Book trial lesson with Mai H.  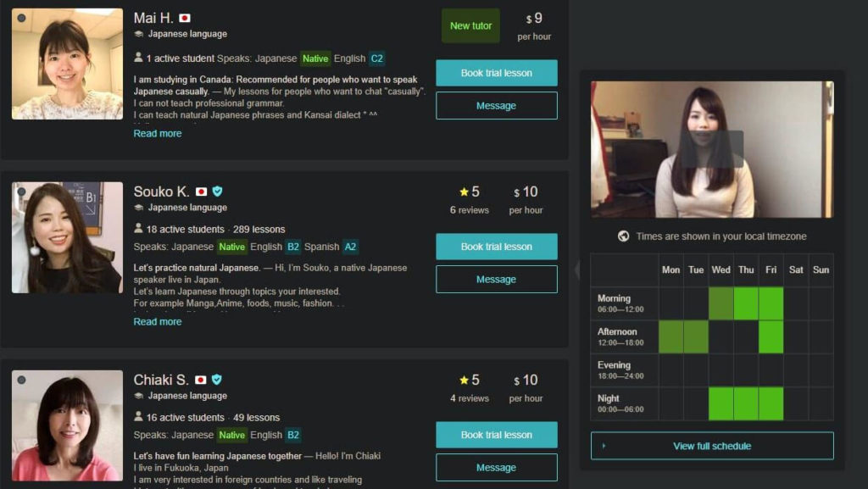[x=497, y=73]
